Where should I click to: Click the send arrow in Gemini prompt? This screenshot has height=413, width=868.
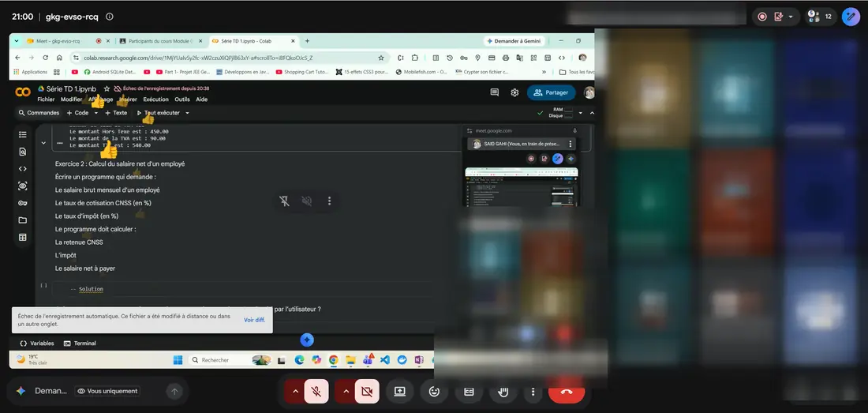click(174, 392)
